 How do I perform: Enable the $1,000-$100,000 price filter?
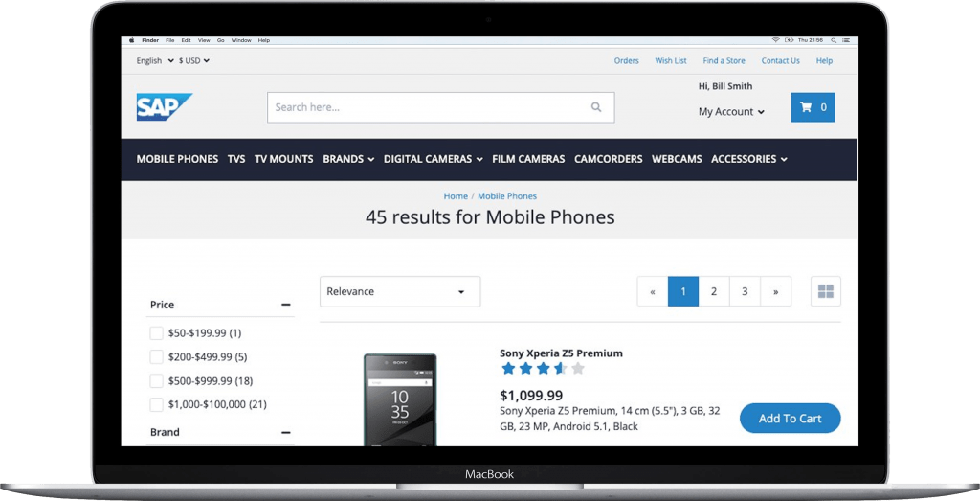(x=157, y=404)
